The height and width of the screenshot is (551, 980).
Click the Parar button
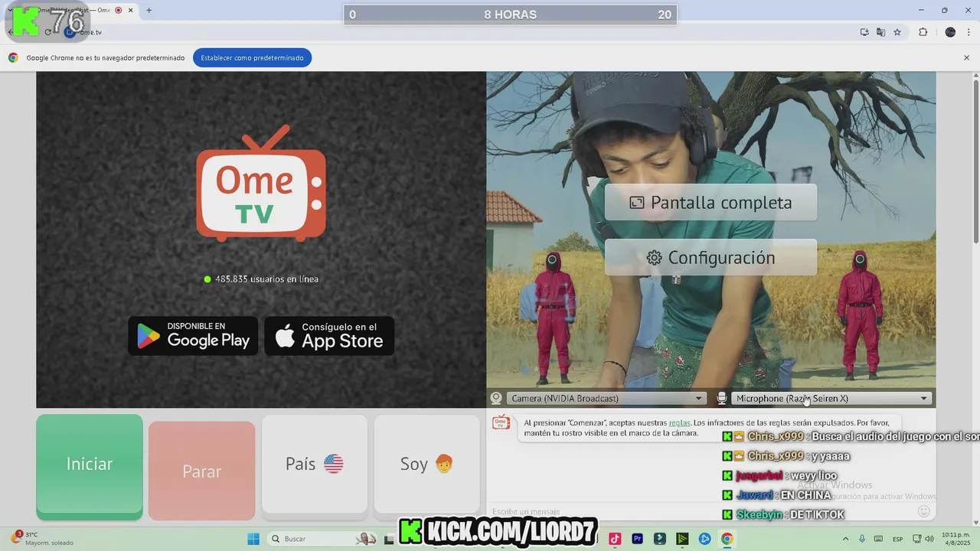202,471
